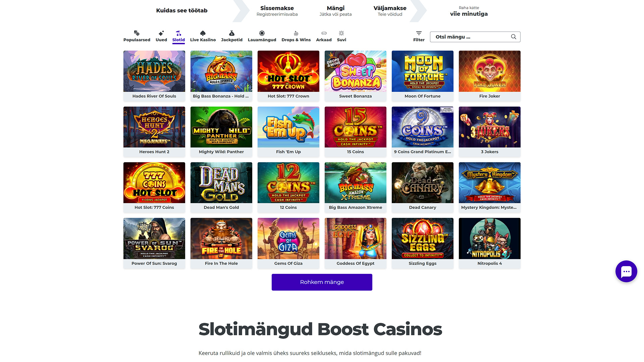Viewport: 644px width, 362px height.
Task: Open Gems Of Giza game thumbnail
Action: click(288, 239)
